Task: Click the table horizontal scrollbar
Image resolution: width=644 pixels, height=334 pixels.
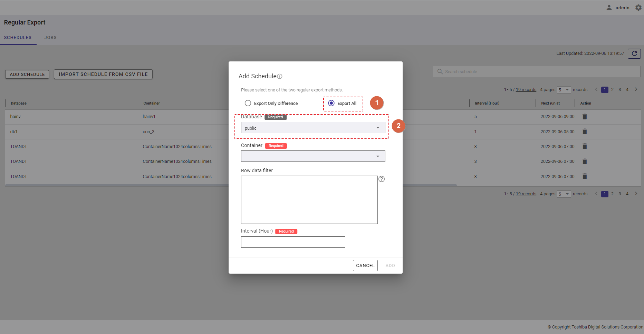Action: [x=231, y=185]
